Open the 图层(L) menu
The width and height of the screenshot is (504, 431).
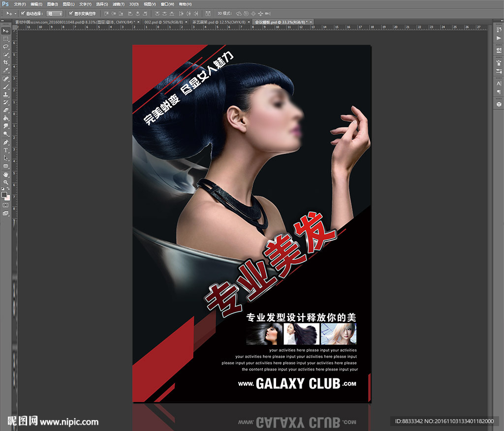[x=68, y=4]
